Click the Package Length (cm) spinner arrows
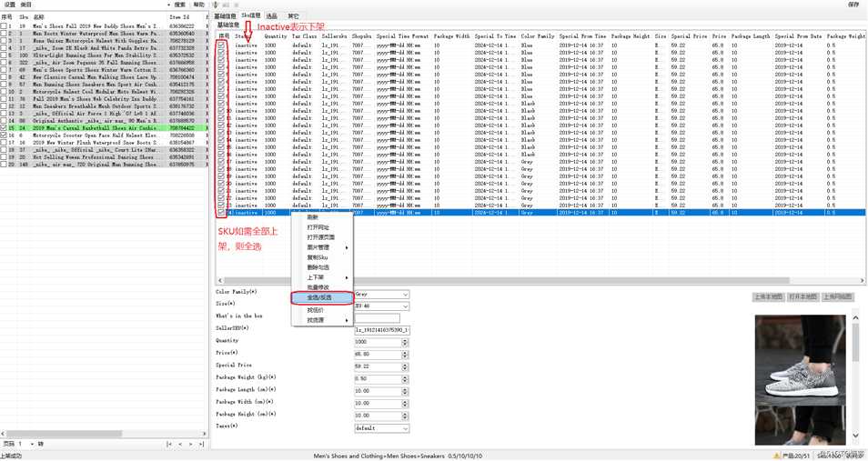This screenshot has height=461, width=868. (x=405, y=391)
